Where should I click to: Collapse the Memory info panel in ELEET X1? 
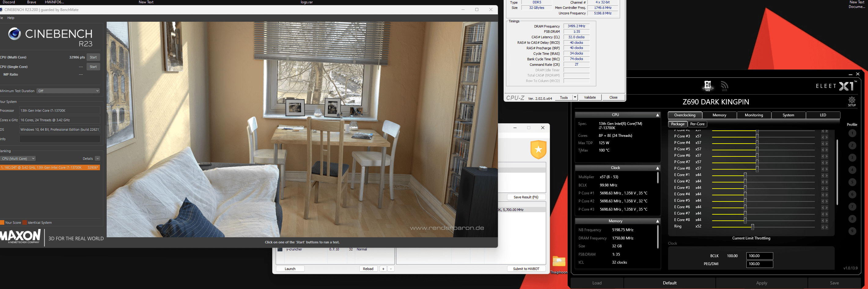[657, 221]
